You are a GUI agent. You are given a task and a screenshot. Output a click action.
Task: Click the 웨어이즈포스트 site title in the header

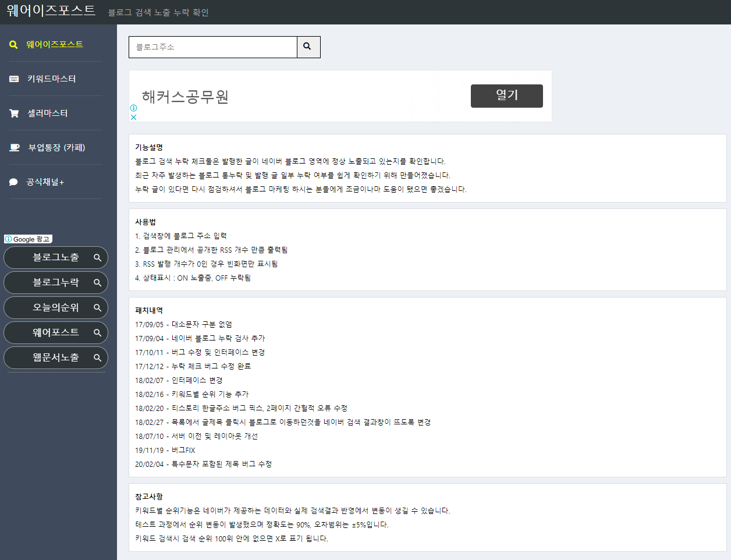coord(51,10)
